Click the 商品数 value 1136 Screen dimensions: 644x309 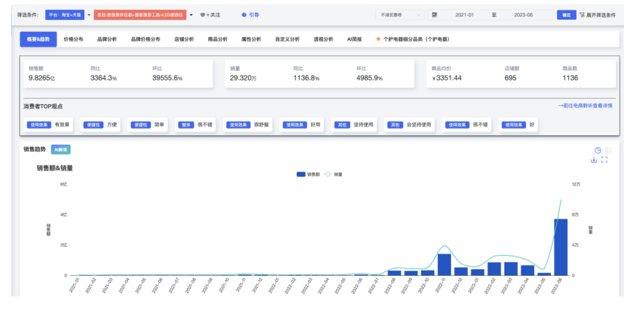[570, 78]
